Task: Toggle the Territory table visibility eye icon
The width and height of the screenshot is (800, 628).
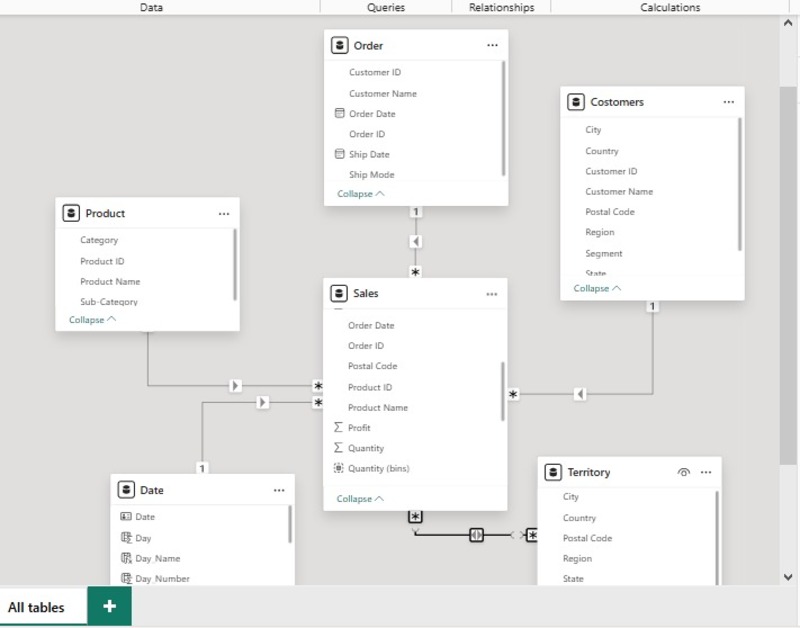Action: click(683, 472)
